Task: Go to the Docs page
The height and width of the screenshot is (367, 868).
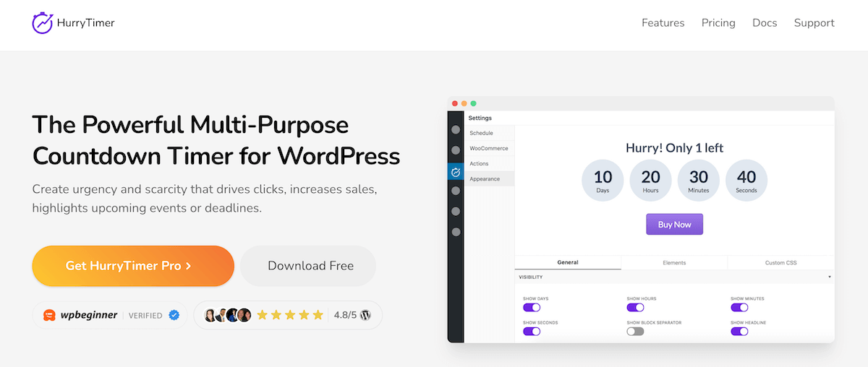Action: point(765,23)
